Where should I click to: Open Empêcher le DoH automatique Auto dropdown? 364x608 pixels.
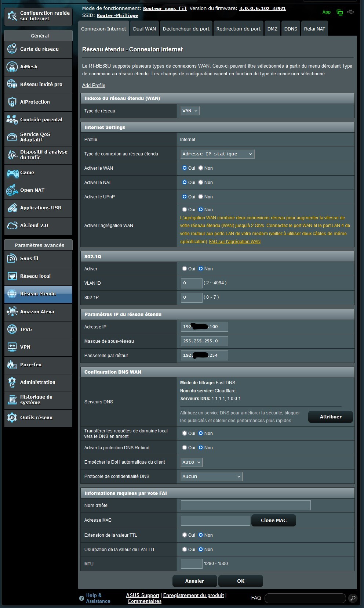192,462
